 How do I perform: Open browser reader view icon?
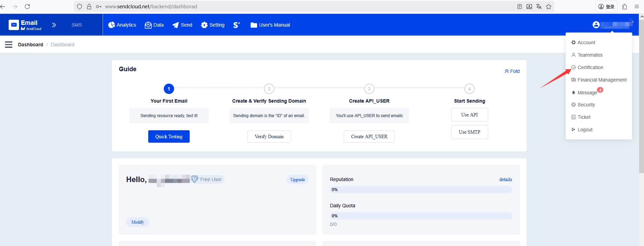tap(520, 7)
